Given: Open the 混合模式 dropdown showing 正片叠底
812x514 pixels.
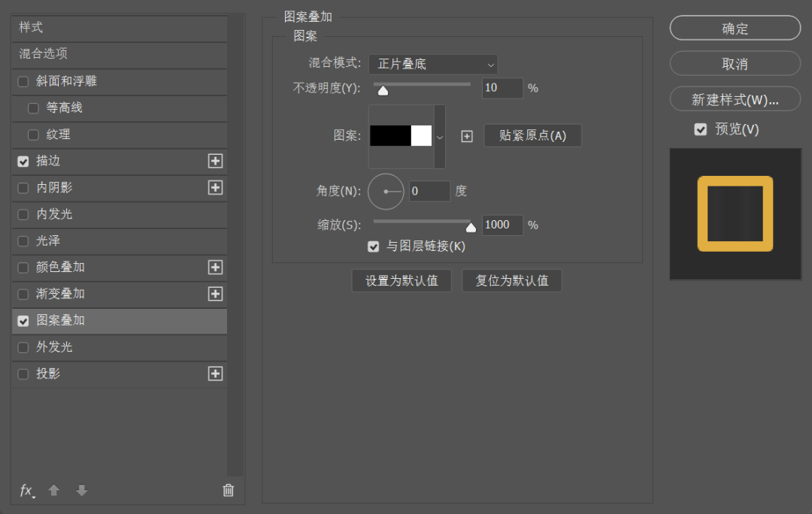Looking at the screenshot, I should click(433, 65).
